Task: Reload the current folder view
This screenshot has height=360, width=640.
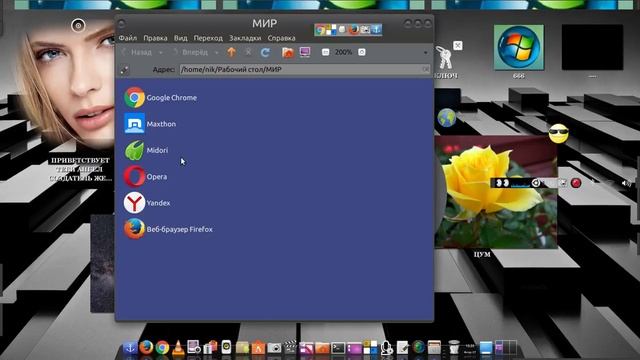Action: click(x=265, y=52)
